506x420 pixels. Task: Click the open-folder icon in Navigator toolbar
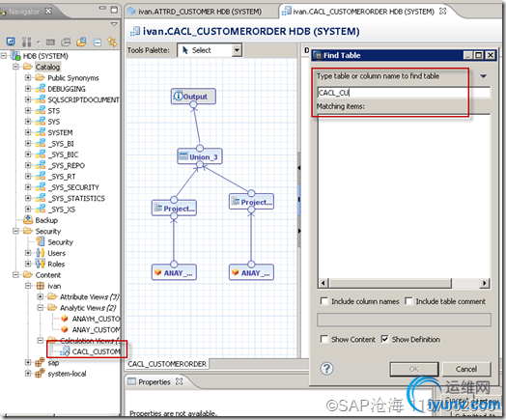[x=81, y=42]
